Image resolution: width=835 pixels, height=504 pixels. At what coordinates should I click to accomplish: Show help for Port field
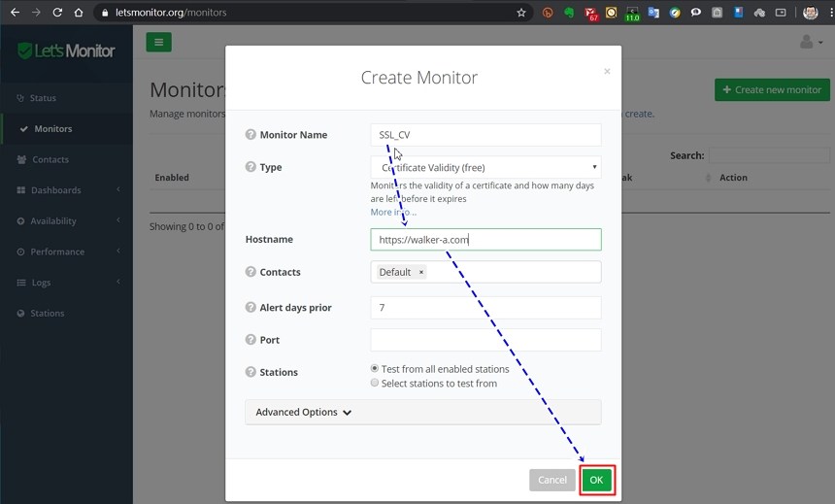tap(250, 339)
